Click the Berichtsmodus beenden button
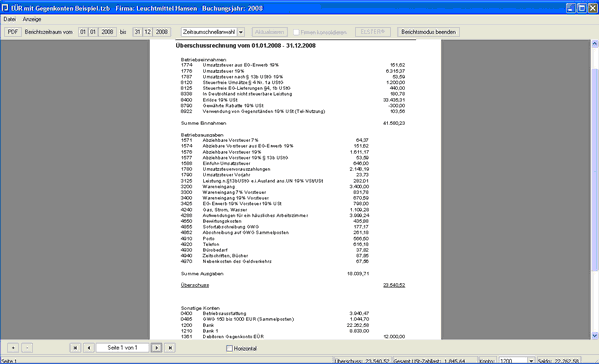 point(428,32)
